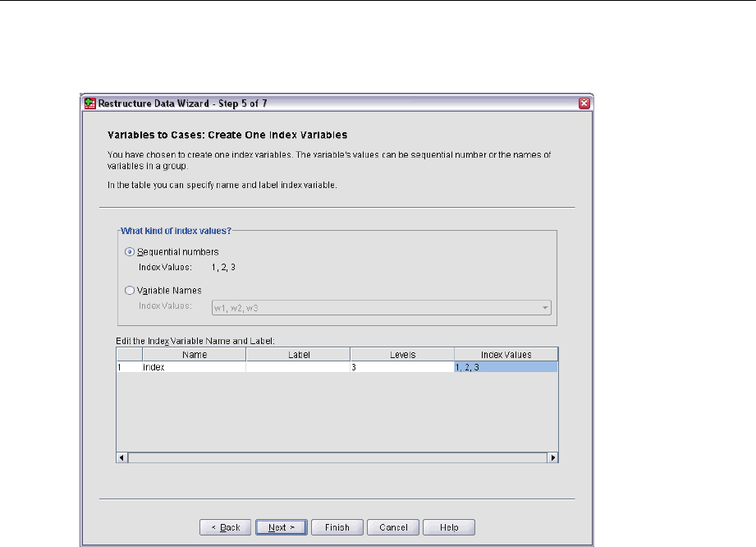Click the Levels column header
Viewport: 756px width, 547px height.
pos(402,355)
